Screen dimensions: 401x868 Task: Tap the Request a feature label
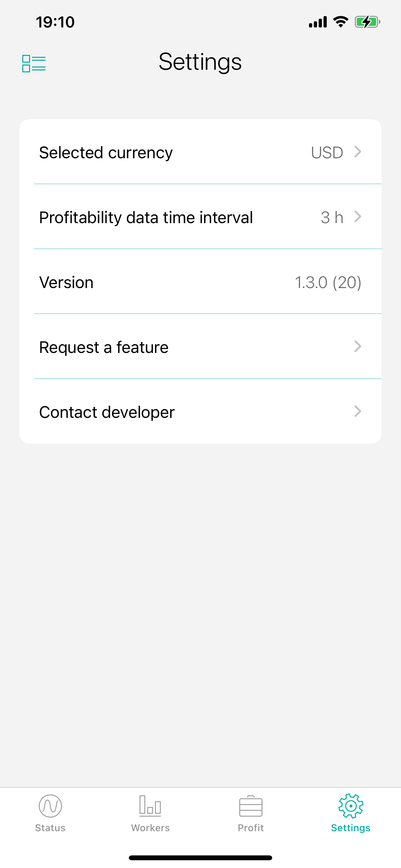pos(104,347)
